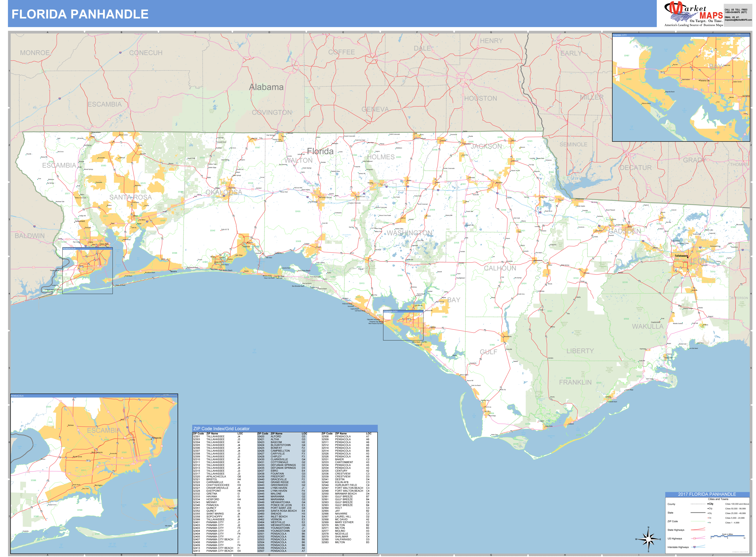
Task: Click the HOUSTON county label
Action: [480, 98]
